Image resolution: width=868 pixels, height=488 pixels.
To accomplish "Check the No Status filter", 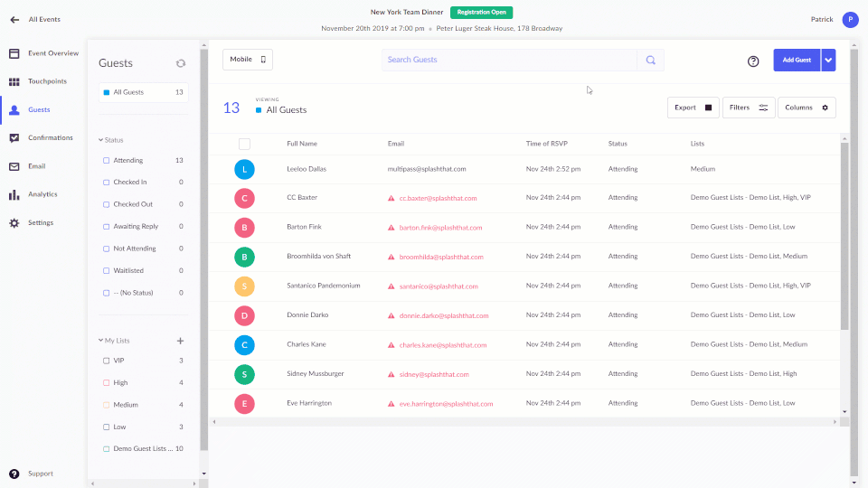I will tap(107, 293).
